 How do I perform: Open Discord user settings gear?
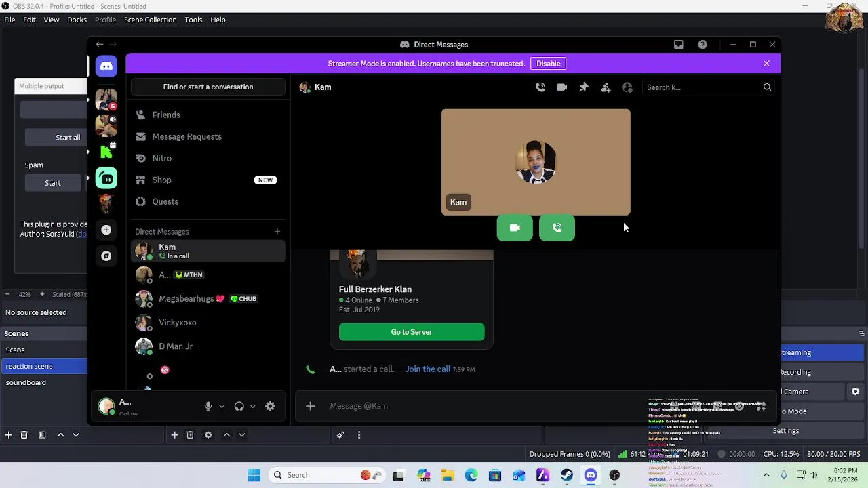point(271,406)
